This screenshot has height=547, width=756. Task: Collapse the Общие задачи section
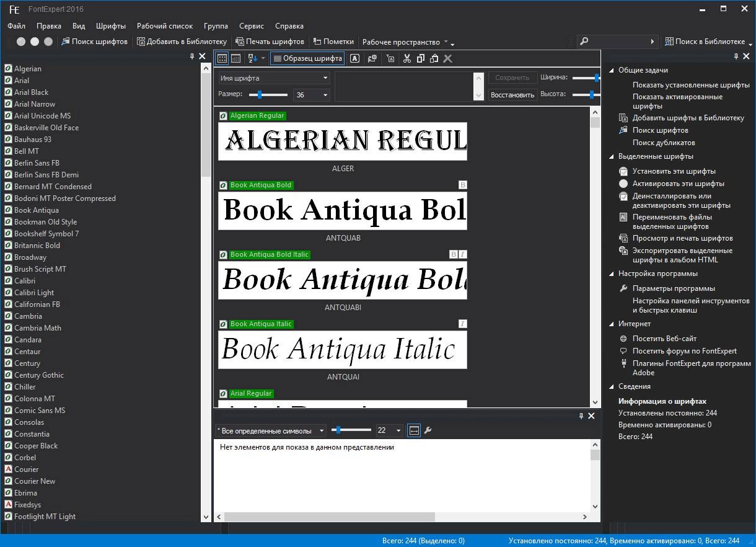click(x=611, y=70)
